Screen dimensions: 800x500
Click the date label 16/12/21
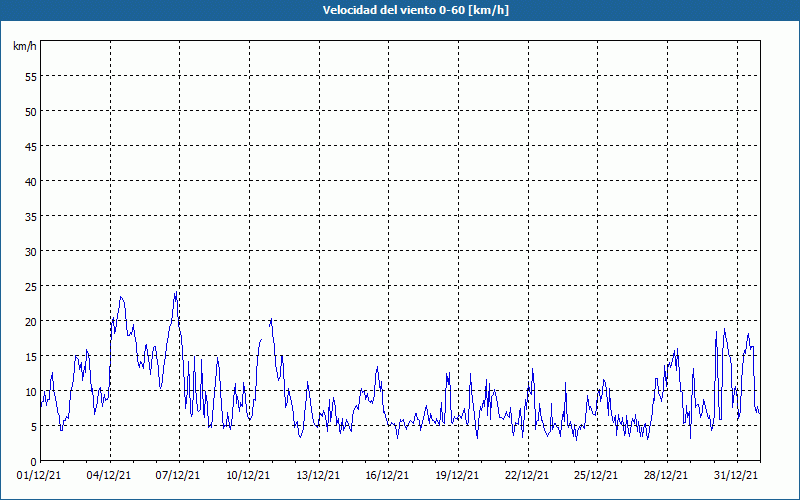(x=387, y=476)
